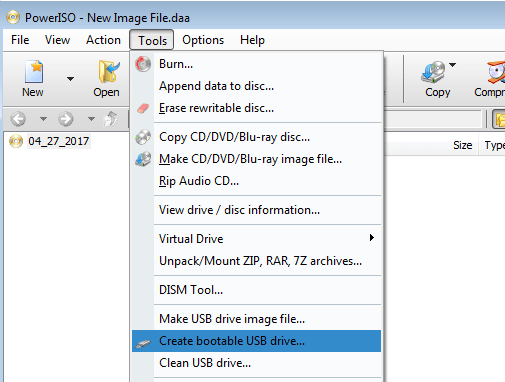Viewport: 505px width, 382px height.
Task: Choose Make USB drive image file...
Action: (x=256, y=319)
